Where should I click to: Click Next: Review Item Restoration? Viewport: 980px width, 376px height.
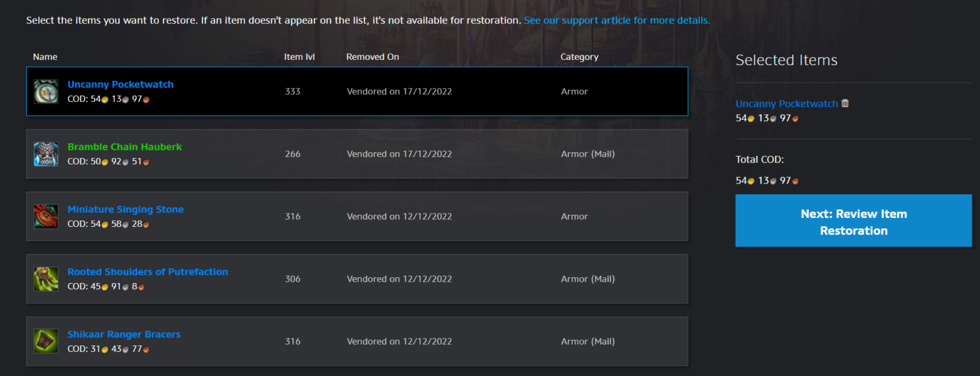pos(853,221)
